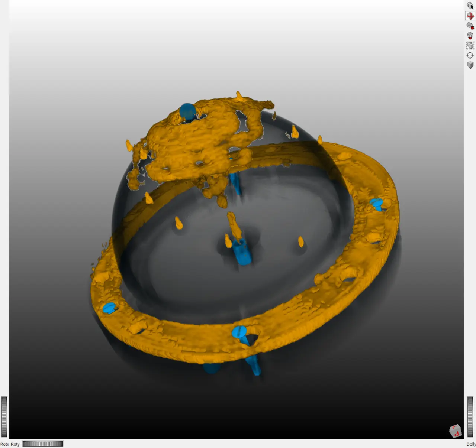Pick the slotted blue screw head on ring front
476x448 pixels.
239,332
